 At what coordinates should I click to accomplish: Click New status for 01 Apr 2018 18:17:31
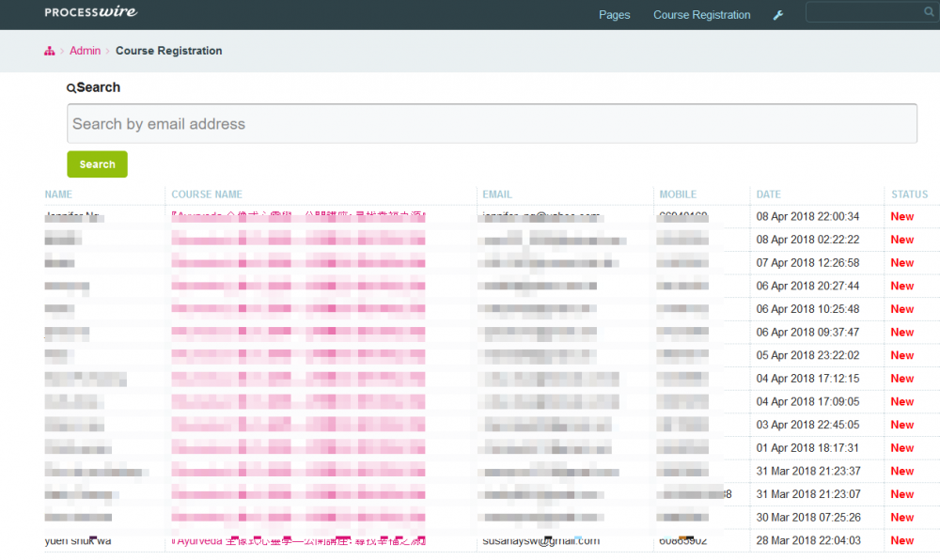pyautogui.click(x=901, y=448)
